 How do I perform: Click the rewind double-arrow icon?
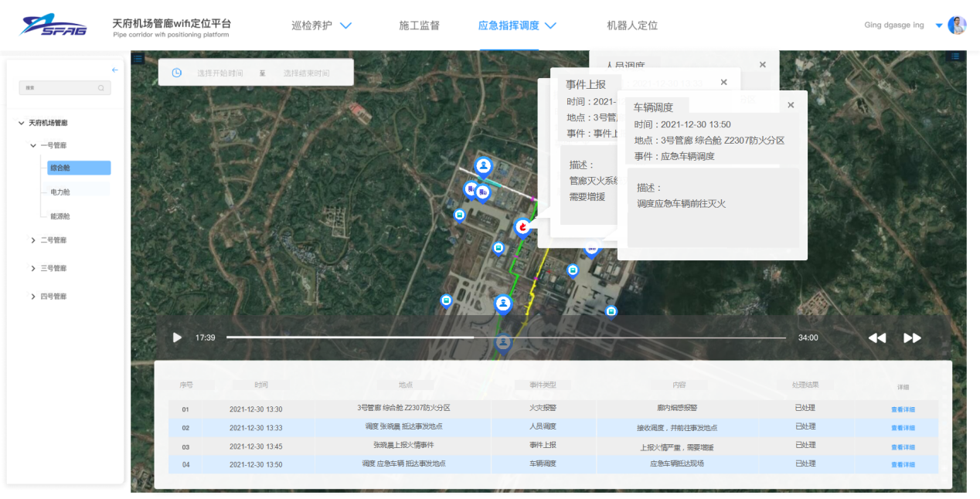pos(876,338)
